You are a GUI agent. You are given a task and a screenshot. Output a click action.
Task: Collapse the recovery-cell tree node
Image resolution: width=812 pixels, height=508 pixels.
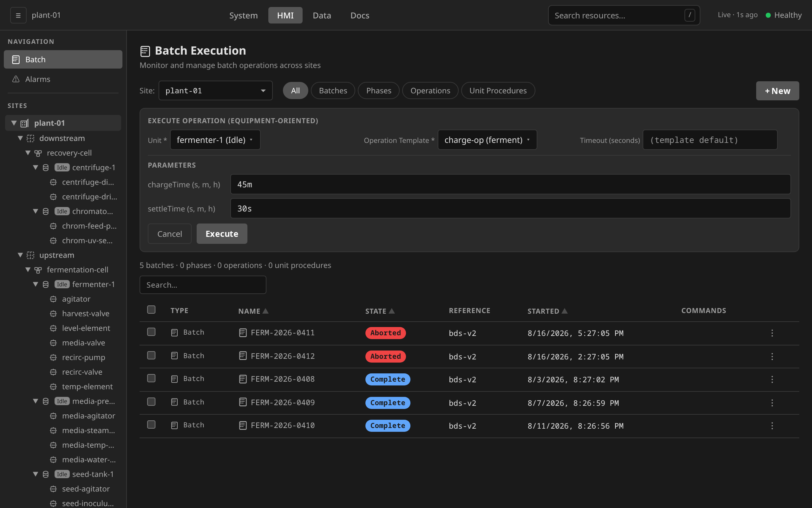pyautogui.click(x=28, y=153)
